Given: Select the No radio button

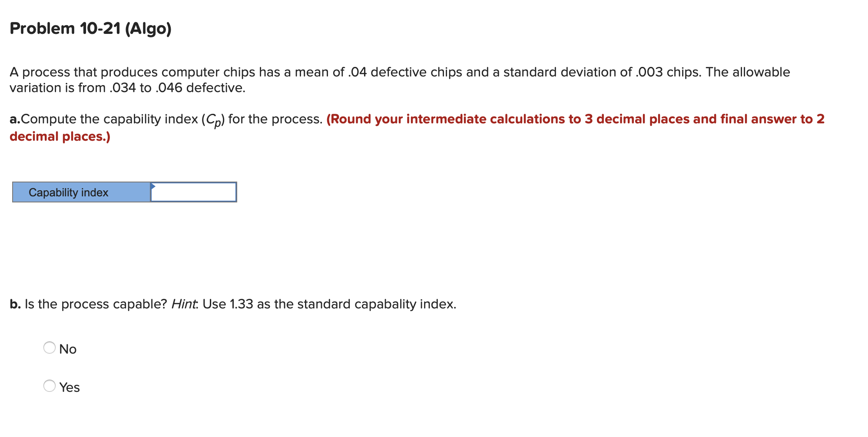Looking at the screenshot, I should pos(50,348).
